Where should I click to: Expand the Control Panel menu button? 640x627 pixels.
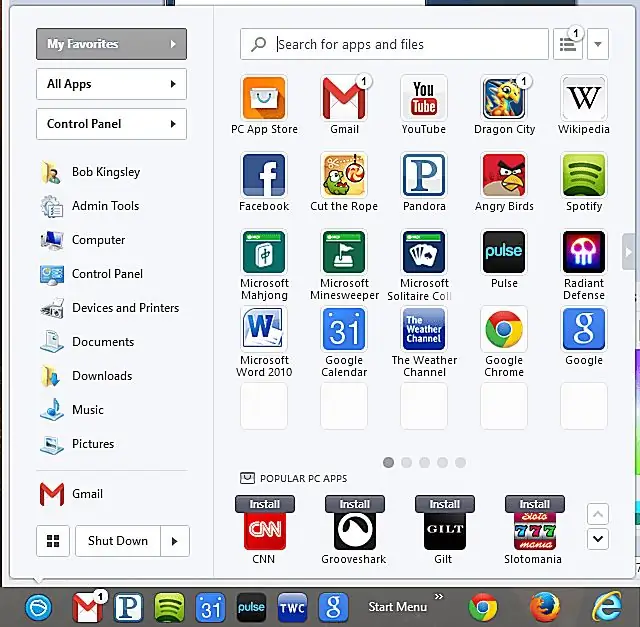coord(111,124)
